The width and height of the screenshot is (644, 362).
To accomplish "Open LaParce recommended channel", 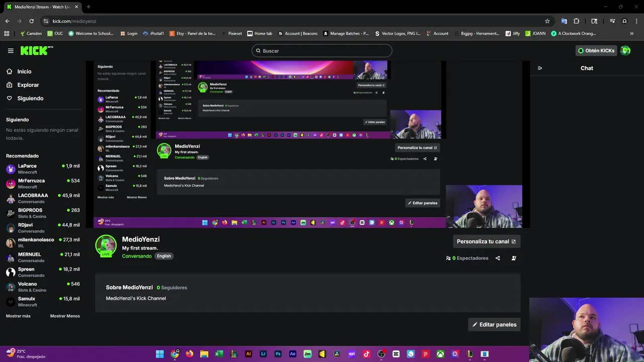I will coord(43,169).
